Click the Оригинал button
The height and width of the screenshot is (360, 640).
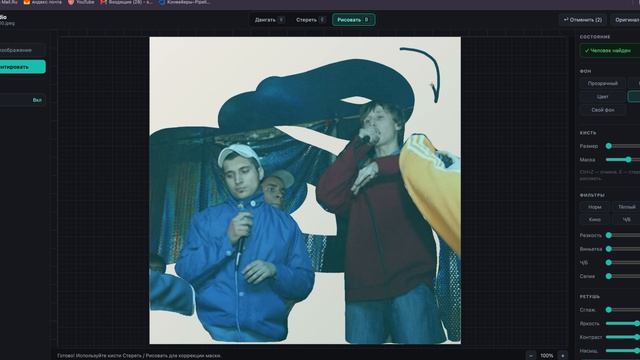(x=626, y=20)
